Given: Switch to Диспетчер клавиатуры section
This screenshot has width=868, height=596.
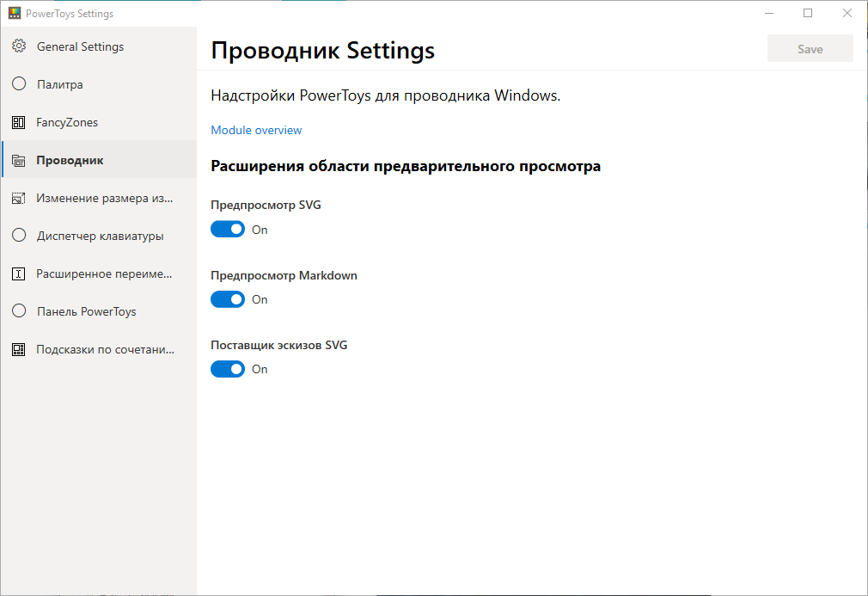Looking at the screenshot, I should tap(100, 236).
